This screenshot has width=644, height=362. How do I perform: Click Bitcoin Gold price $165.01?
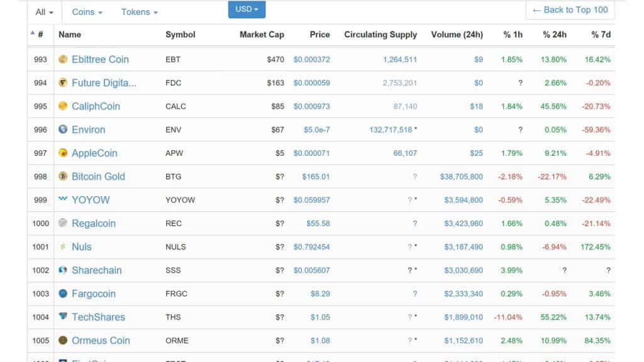[x=316, y=177]
